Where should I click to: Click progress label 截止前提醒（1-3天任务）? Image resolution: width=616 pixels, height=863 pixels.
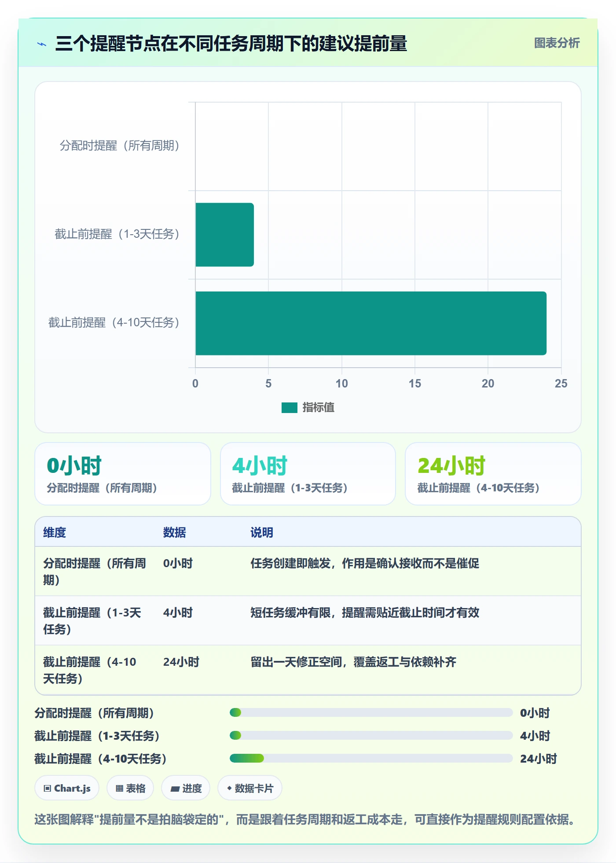(97, 736)
